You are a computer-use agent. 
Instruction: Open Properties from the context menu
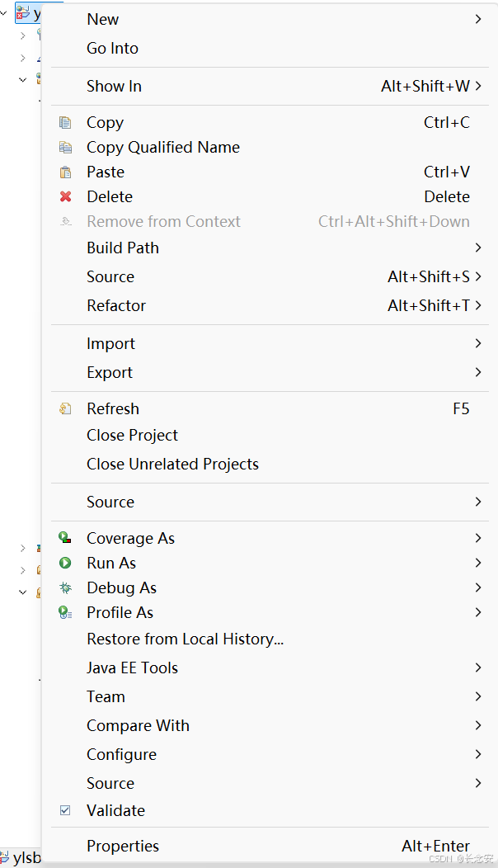click(123, 846)
